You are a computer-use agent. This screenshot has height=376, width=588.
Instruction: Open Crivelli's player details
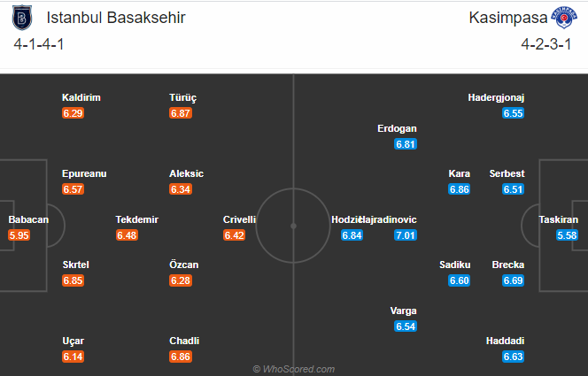pyautogui.click(x=239, y=219)
